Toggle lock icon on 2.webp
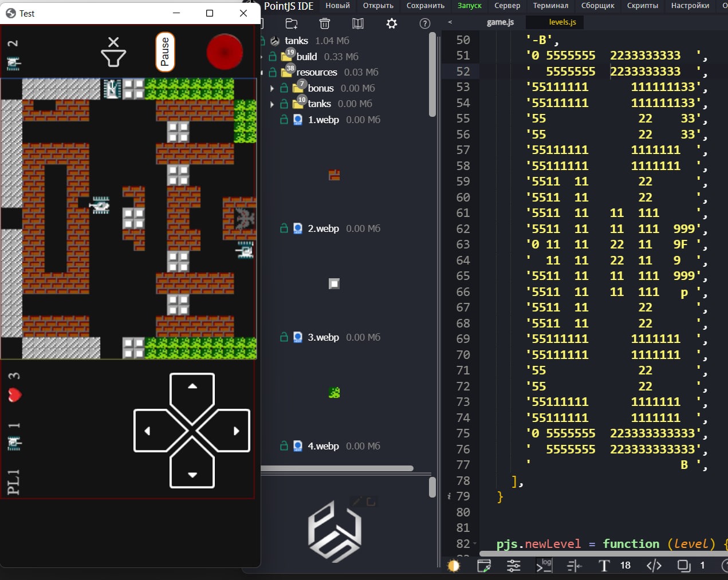The image size is (728, 580). click(284, 228)
